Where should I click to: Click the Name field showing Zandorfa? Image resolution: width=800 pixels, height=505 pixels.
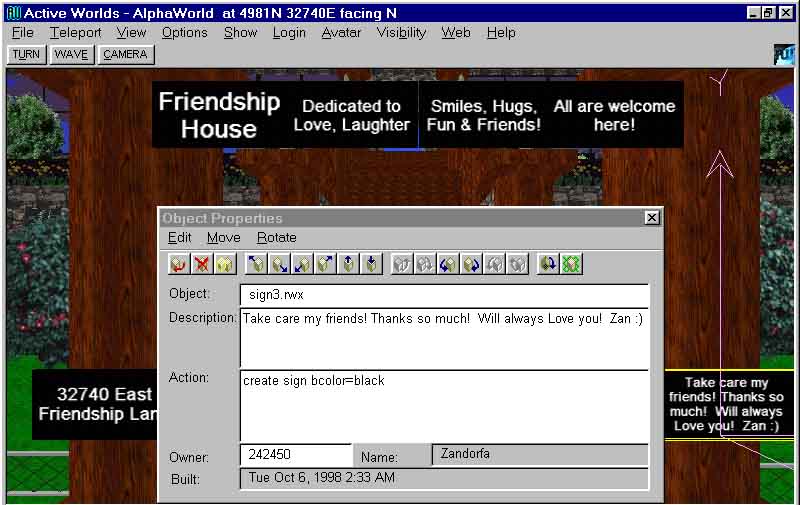(x=540, y=454)
